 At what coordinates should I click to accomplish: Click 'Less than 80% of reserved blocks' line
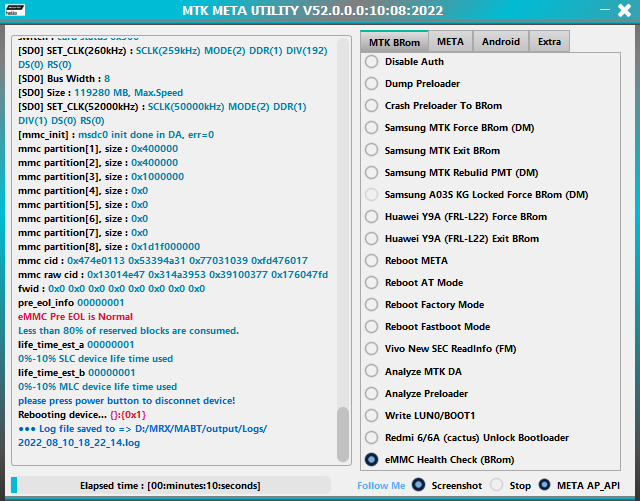(x=129, y=331)
